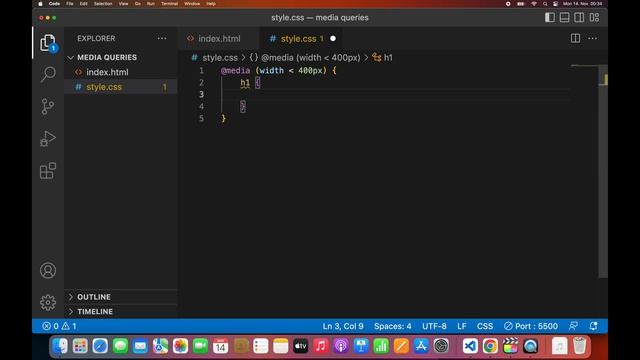Open Safari from the dock
This screenshot has width=640, height=360.
click(x=100, y=346)
